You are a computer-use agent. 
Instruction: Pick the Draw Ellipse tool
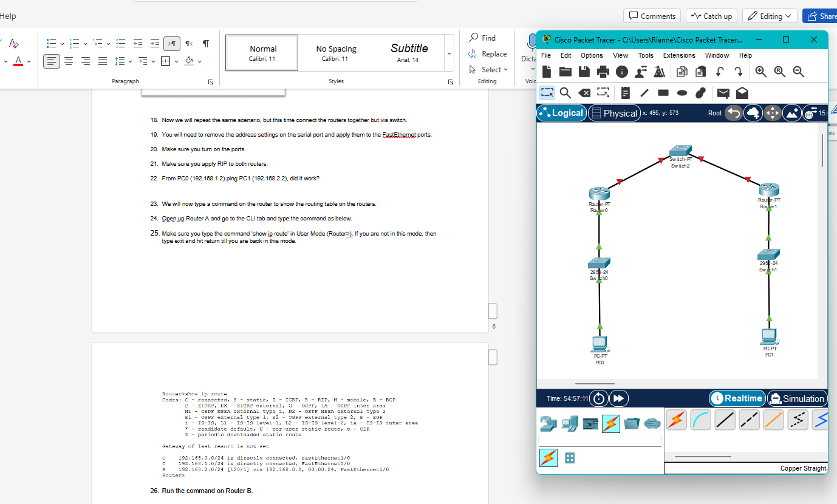682,93
